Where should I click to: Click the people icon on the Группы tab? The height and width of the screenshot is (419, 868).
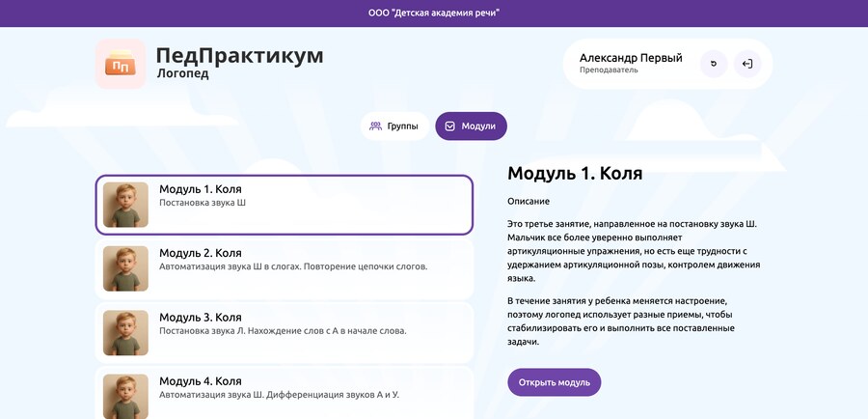[376, 126]
